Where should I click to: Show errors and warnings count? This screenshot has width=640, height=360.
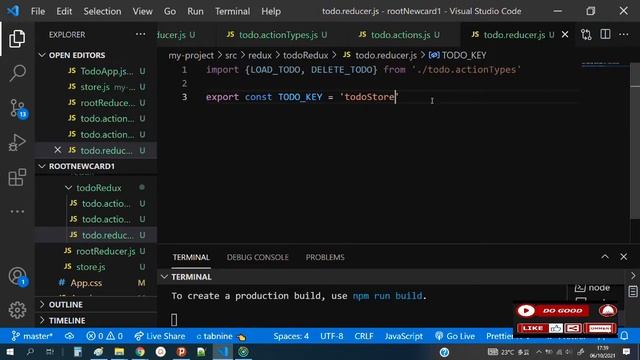(x=104, y=336)
